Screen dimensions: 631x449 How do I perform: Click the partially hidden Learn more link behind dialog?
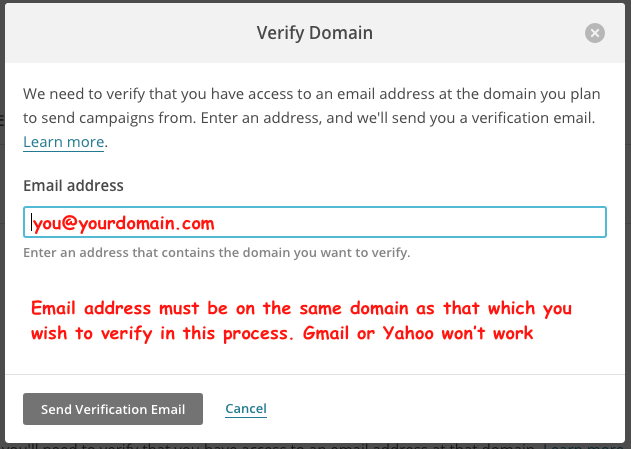pos(586,446)
